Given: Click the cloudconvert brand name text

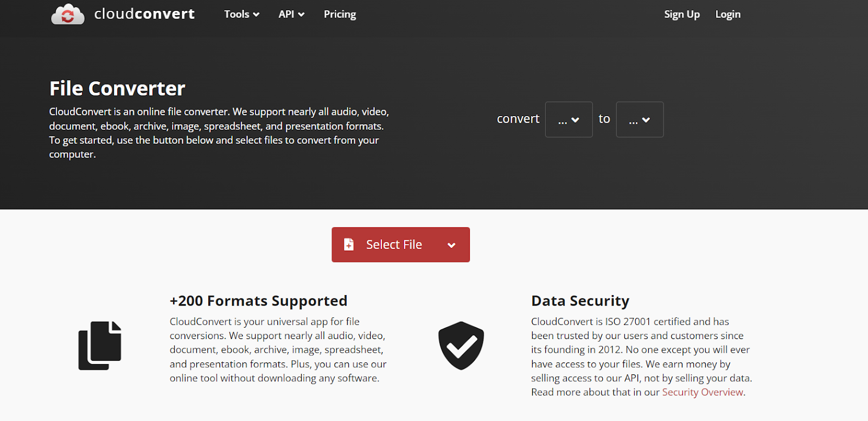Looking at the screenshot, I should click(144, 14).
